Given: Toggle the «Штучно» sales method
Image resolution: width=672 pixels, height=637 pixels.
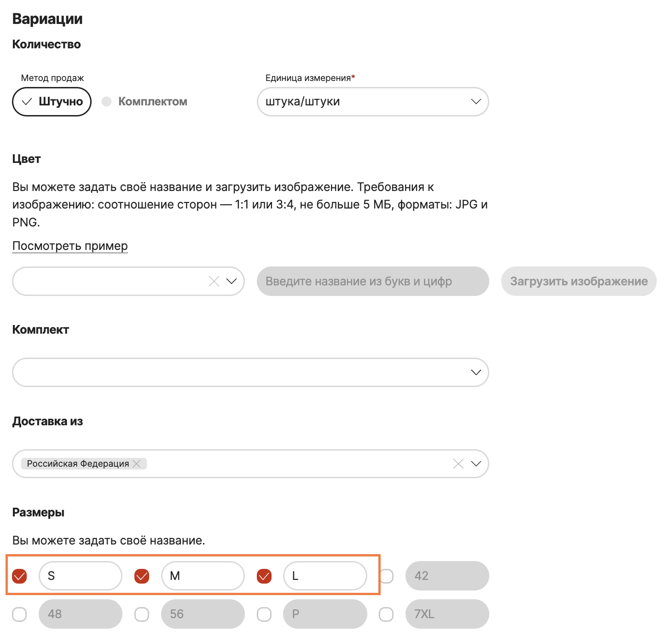Looking at the screenshot, I should [x=51, y=102].
